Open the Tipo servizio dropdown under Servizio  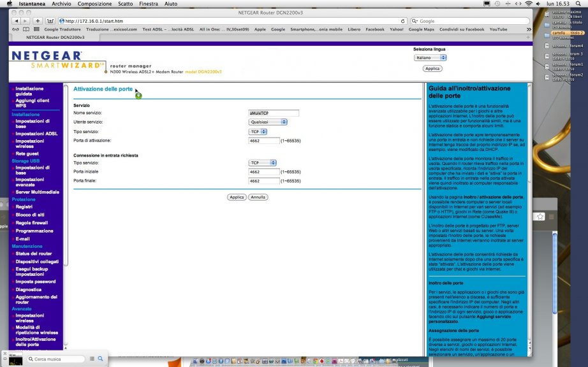click(x=258, y=132)
